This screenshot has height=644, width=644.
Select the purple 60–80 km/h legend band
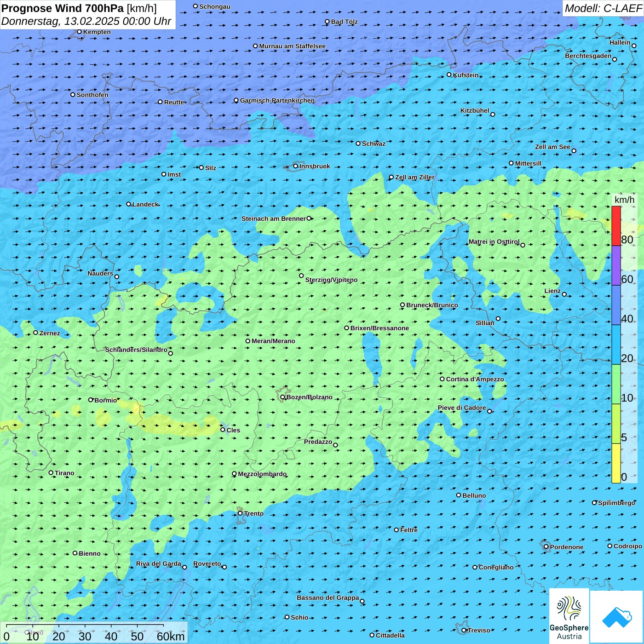pos(616,265)
